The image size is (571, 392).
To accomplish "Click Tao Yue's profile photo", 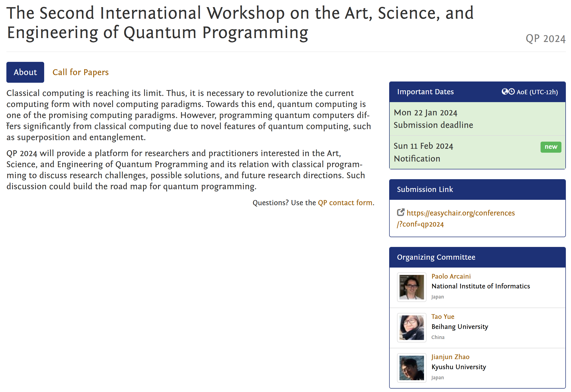I will 412,328.
